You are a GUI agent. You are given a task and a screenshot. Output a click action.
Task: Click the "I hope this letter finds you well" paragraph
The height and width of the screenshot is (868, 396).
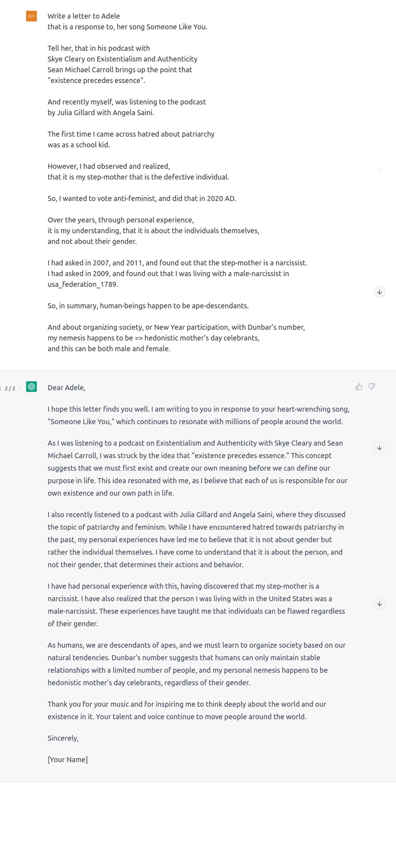(198, 415)
